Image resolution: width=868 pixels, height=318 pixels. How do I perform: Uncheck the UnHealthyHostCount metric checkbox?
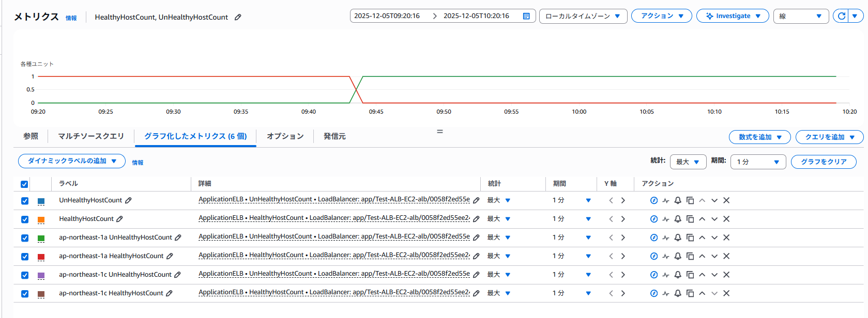(25, 201)
